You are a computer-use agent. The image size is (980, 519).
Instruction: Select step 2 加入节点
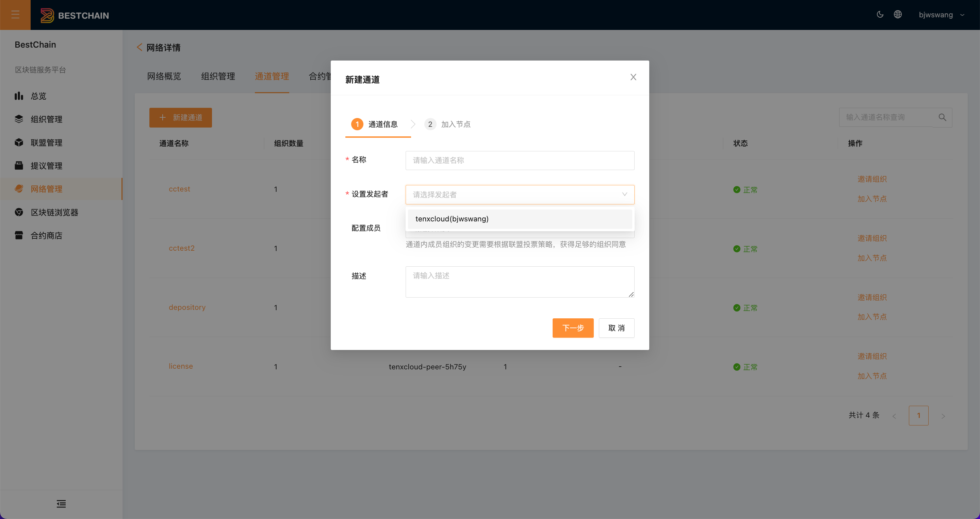point(448,124)
